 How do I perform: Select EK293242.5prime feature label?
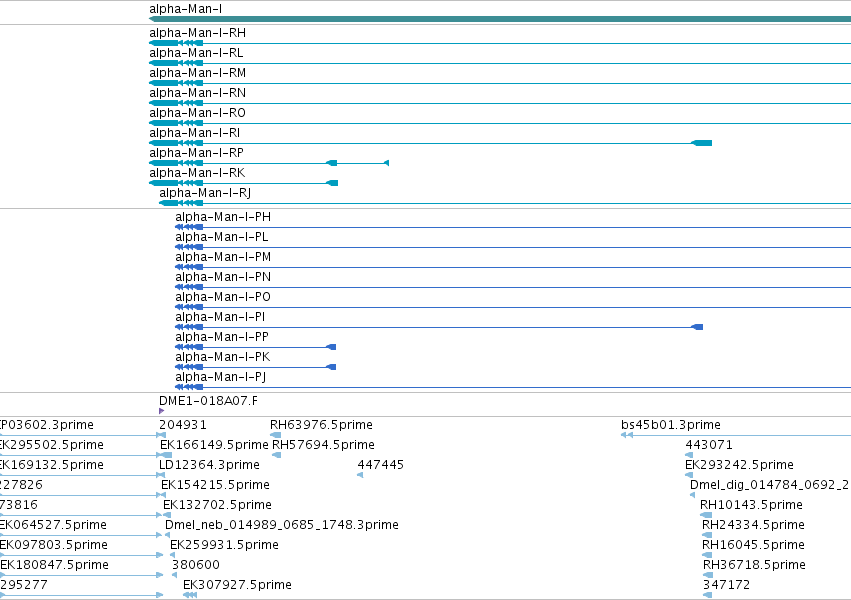pyautogui.click(x=739, y=465)
